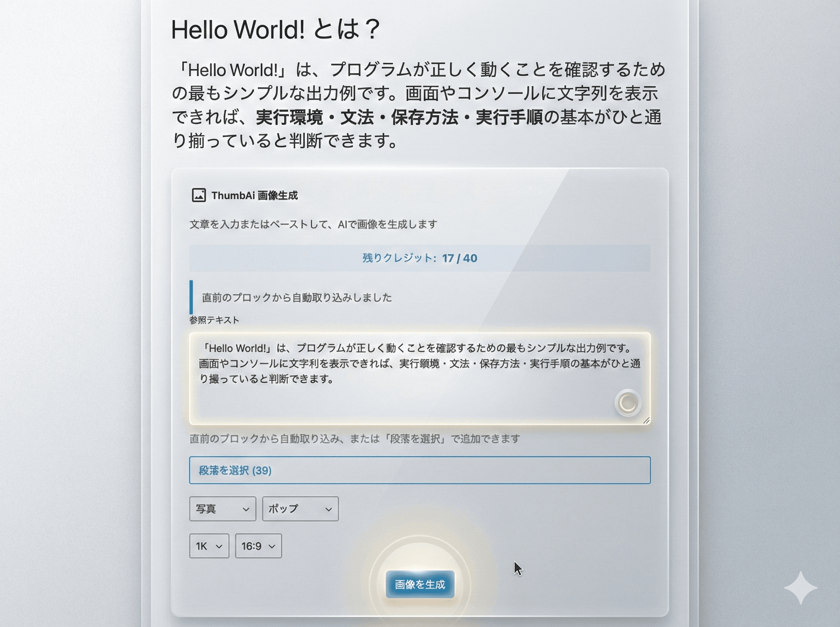The image size is (840, 627).
Task: Open the ポップ tone dropdown
Action: click(x=300, y=509)
